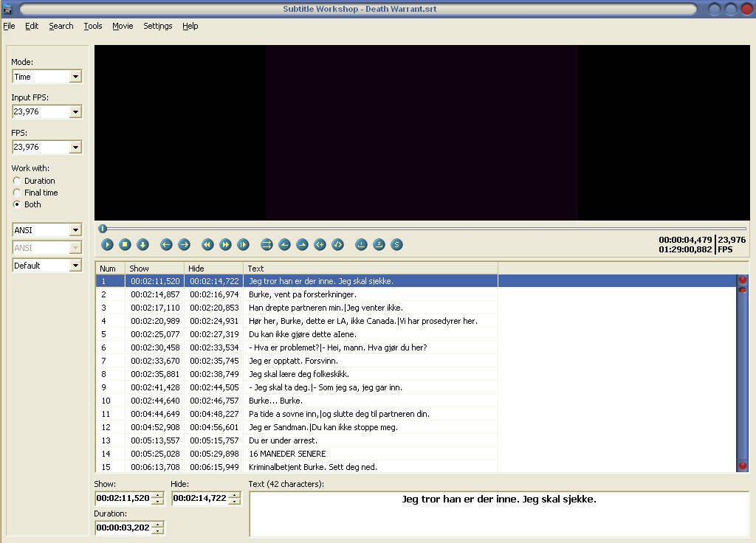This screenshot has height=543, width=756.
Task: Jump to next subtitle with right arrow
Action: click(x=184, y=244)
